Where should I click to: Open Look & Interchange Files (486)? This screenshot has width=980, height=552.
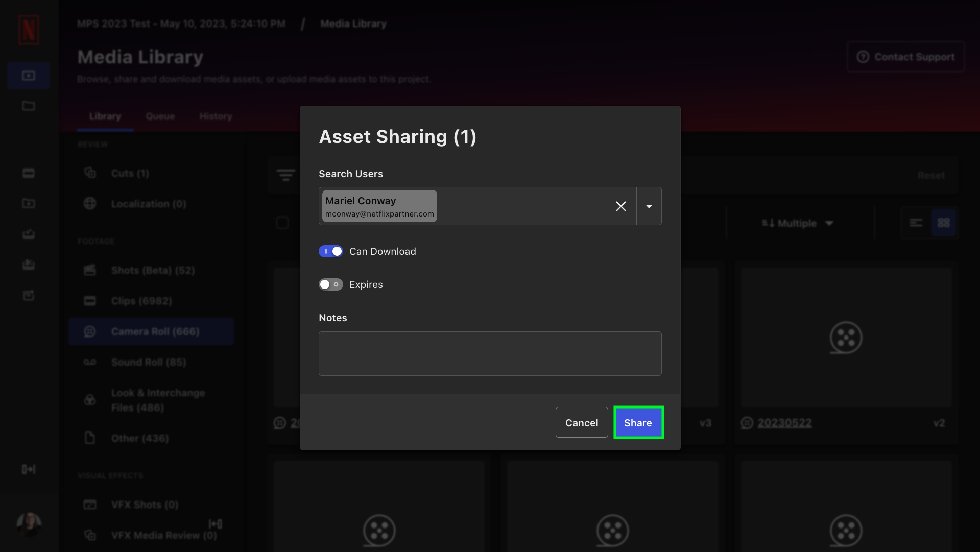point(151,400)
